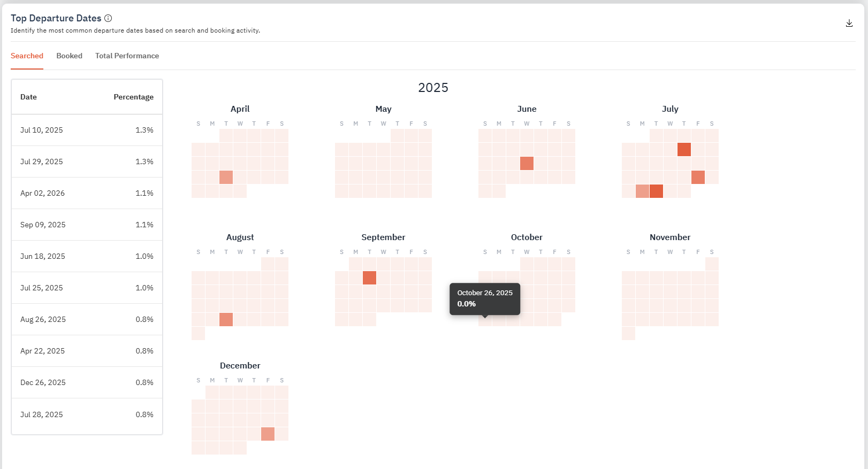Click the download icon at top right
Screen dimensions: 868x469
pyautogui.click(x=849, y=23)
